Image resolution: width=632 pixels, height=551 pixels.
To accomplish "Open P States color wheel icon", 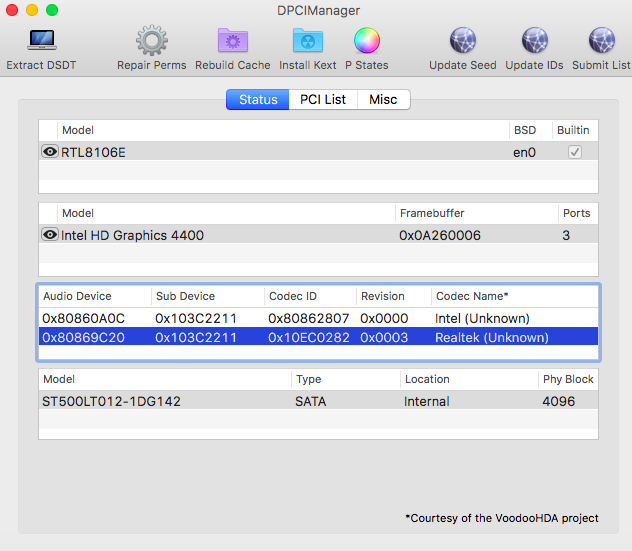I will pyautogui.click(x=367, y=41).
